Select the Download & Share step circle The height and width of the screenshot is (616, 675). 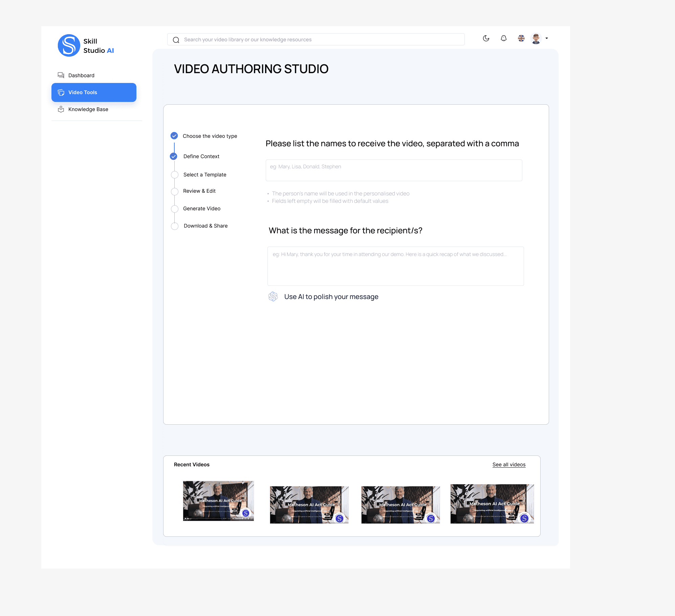pos(175,226)
